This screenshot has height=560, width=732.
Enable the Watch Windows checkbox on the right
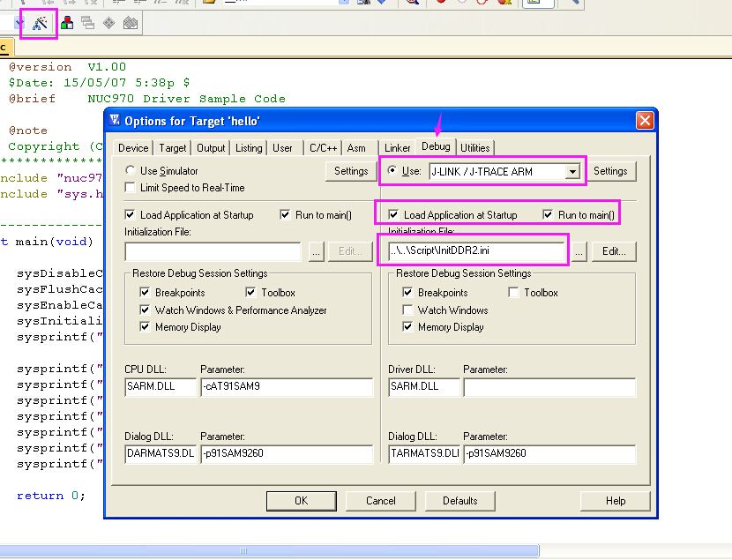(x=407, y=310)
